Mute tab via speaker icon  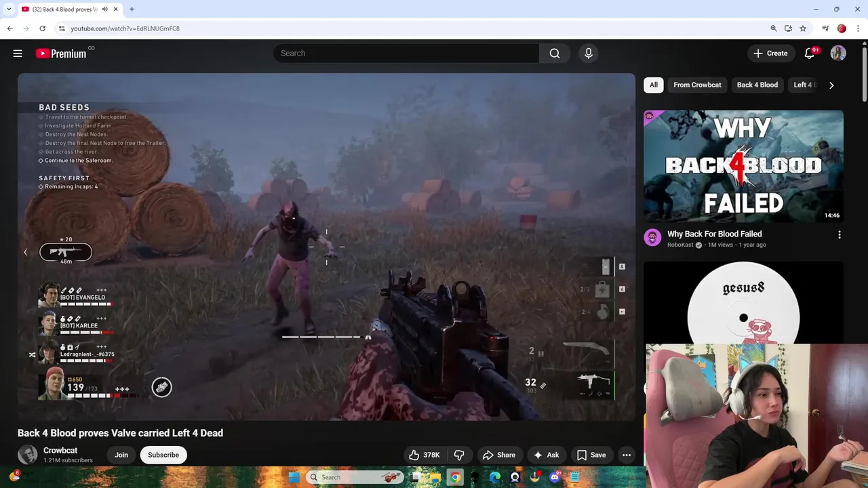(104, 9)
